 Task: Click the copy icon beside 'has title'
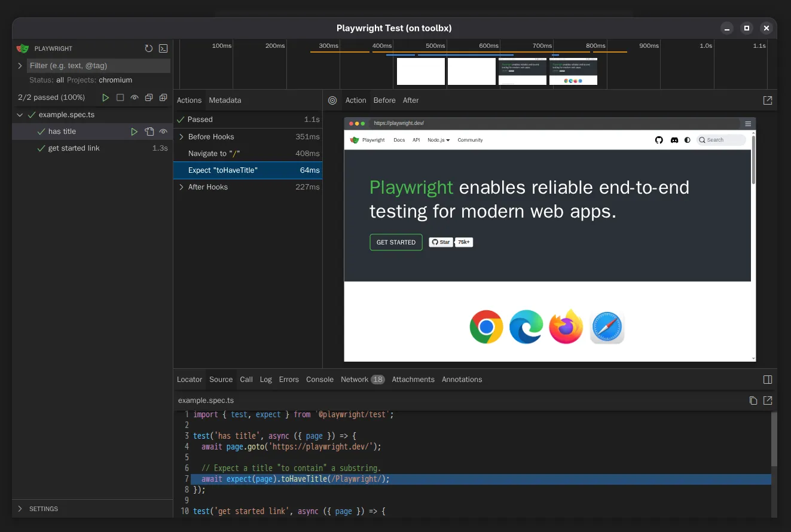[148, 131]
